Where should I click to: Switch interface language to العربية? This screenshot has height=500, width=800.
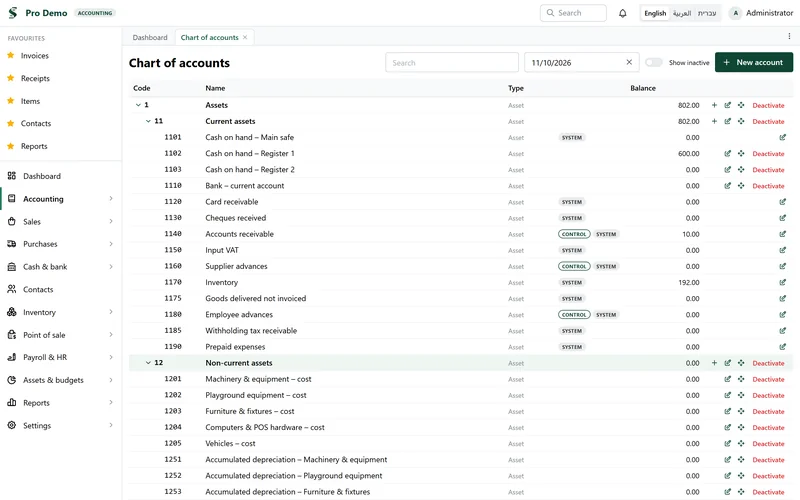682,13
